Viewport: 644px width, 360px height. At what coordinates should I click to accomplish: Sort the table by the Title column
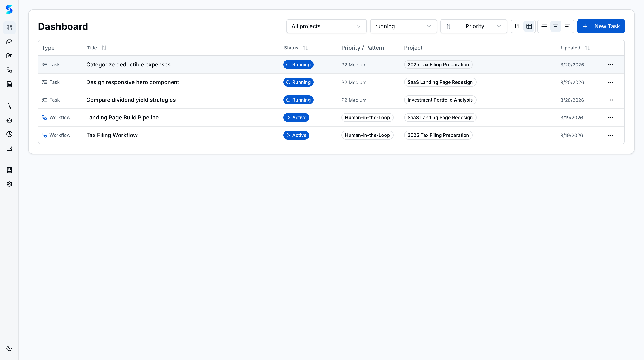pyautogui.click(x=104, y=48)
